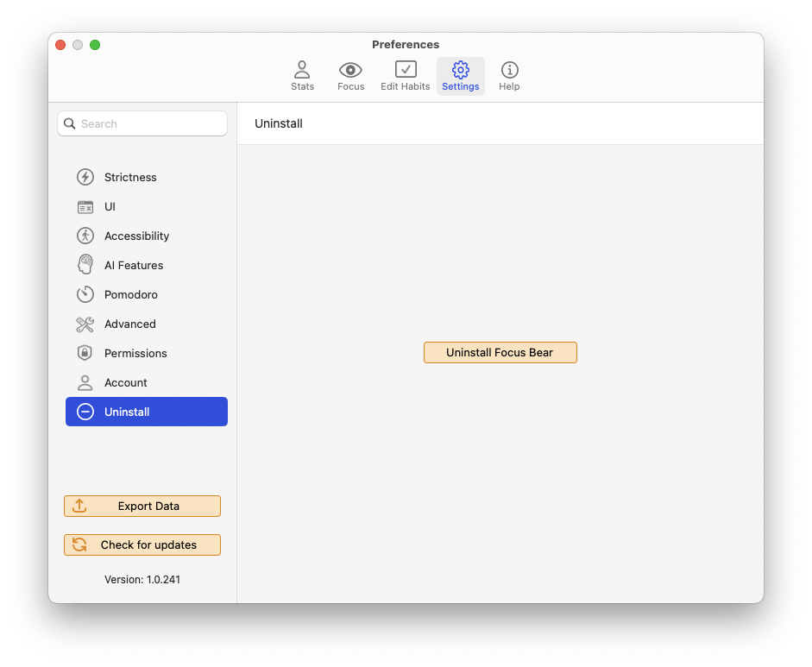Select the Uninstall sidebar row

coord(147,412)
